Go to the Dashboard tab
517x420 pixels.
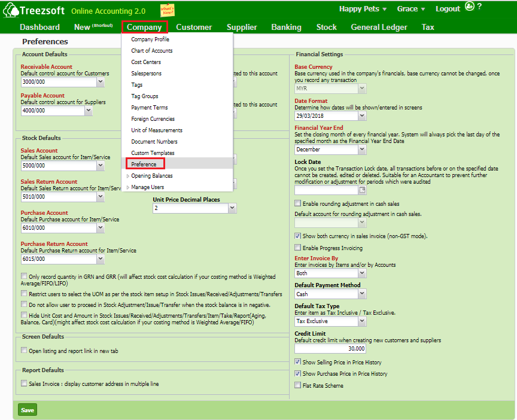click(39, 27)
